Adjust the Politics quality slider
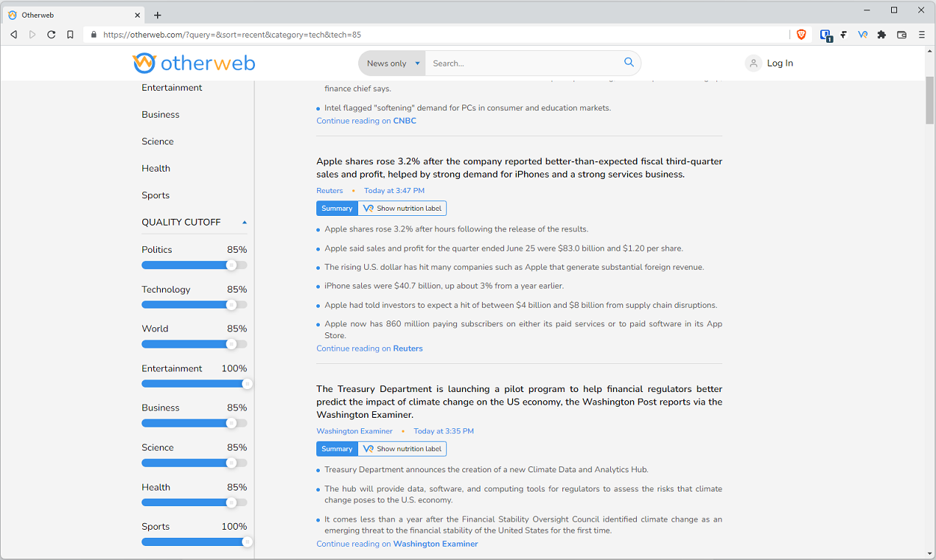The width and height of the screenshot is (936, 560). tap(231, 265)
